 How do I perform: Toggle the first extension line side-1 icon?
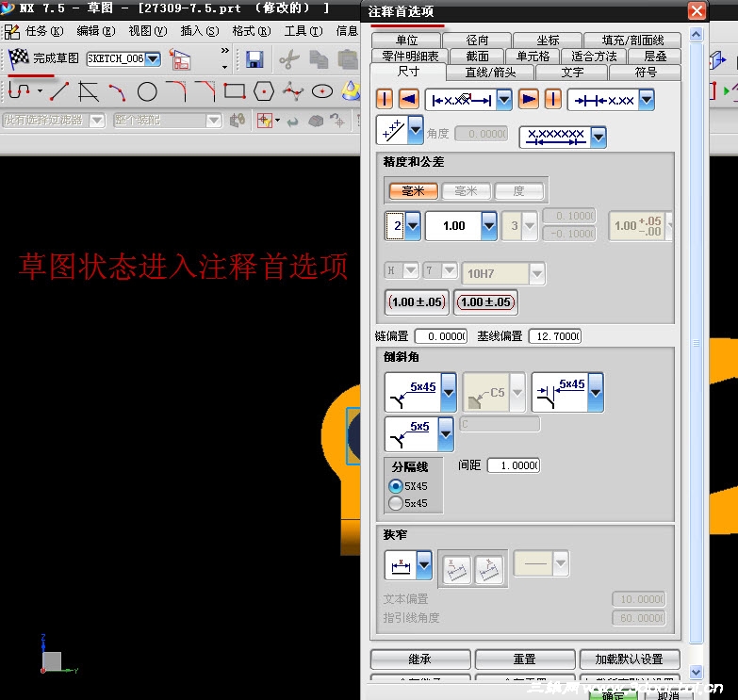(x=385, y=99)
